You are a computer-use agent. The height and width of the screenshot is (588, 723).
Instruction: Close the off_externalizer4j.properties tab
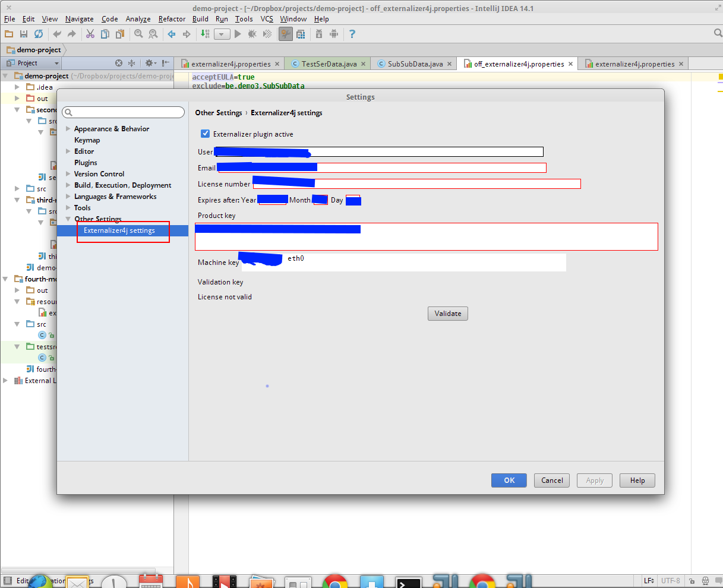click(571, 64)
